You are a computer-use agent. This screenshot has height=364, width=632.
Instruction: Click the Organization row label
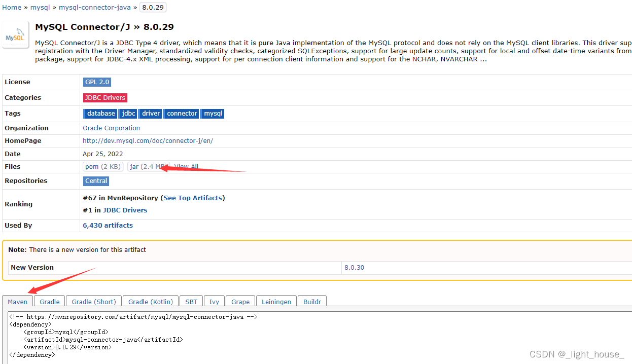pos(26,128)
